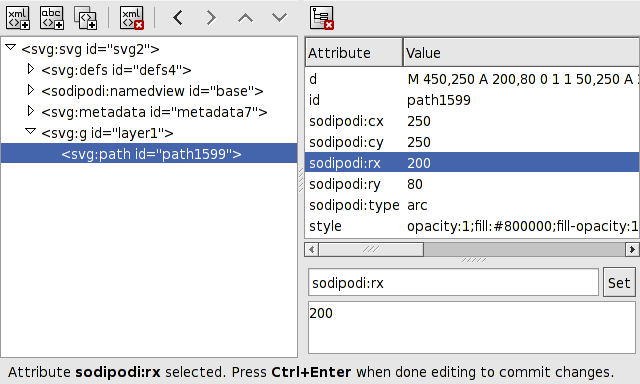Raise node with up arrow icon
Screen dimensions: 640x384
tap(246, 18)
